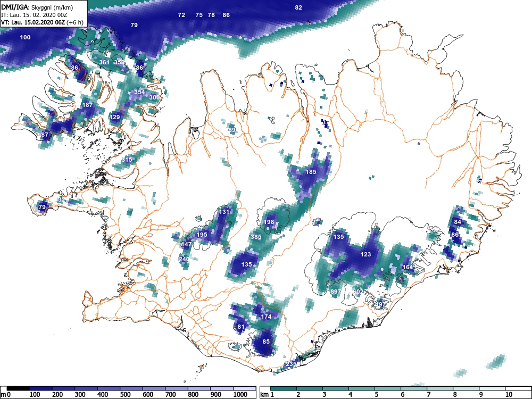532x399 pixels.
Task: Click the dark teal legend swatch for 1–2 km
Action: pyautogui.click(x=284, y=388)
